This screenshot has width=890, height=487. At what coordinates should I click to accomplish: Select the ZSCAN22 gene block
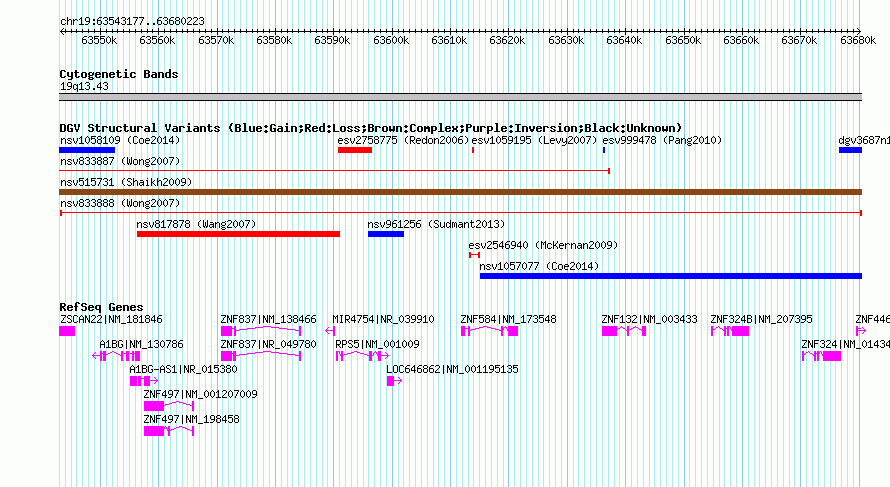[67, 331]
